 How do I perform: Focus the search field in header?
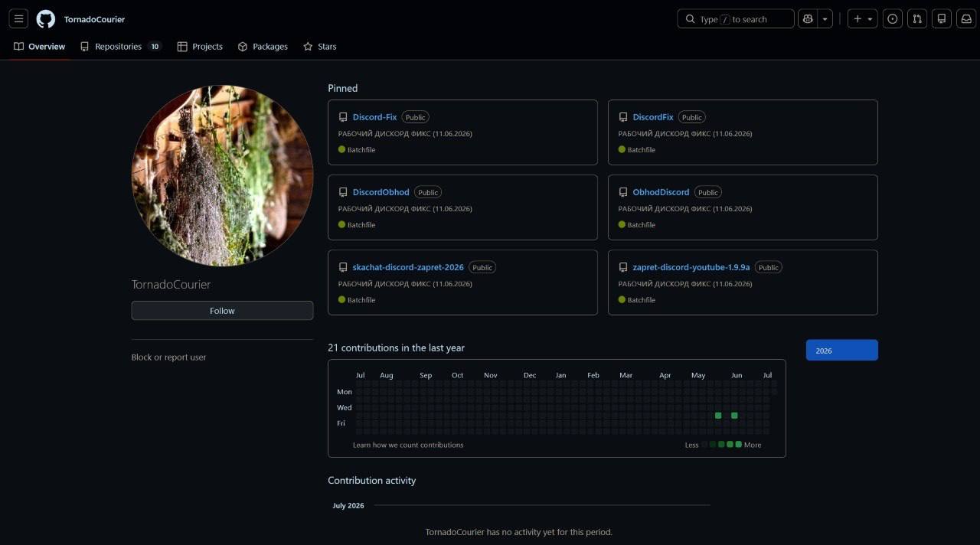click(x=736, y=19)
